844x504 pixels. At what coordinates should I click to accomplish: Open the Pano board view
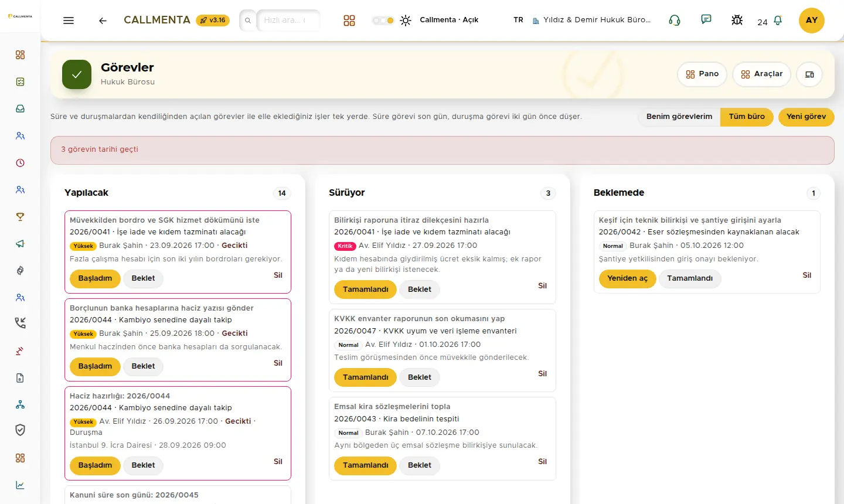tap(702, 74)
